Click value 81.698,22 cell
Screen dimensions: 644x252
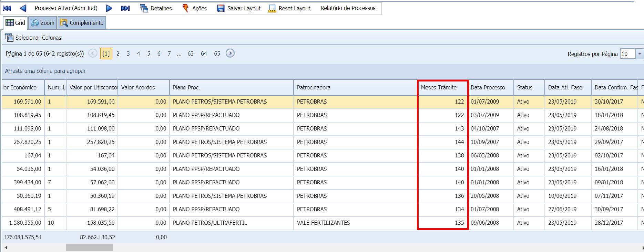point(92,209)
